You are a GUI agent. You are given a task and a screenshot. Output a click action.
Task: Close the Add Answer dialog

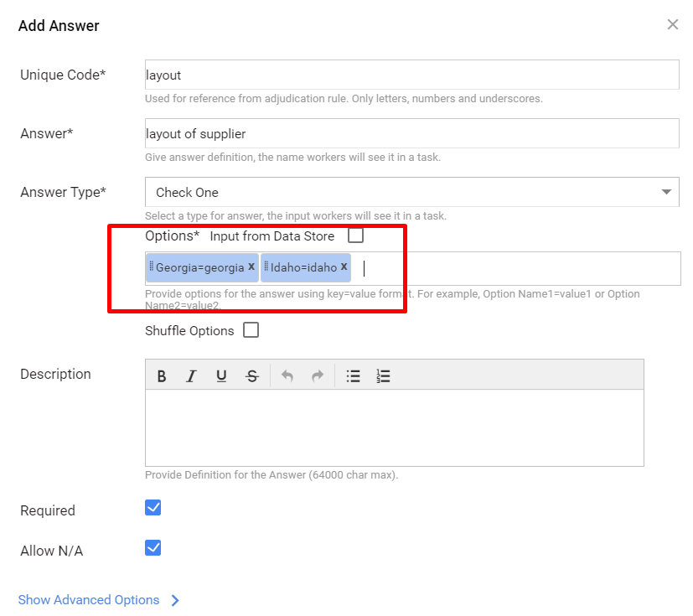673,24
